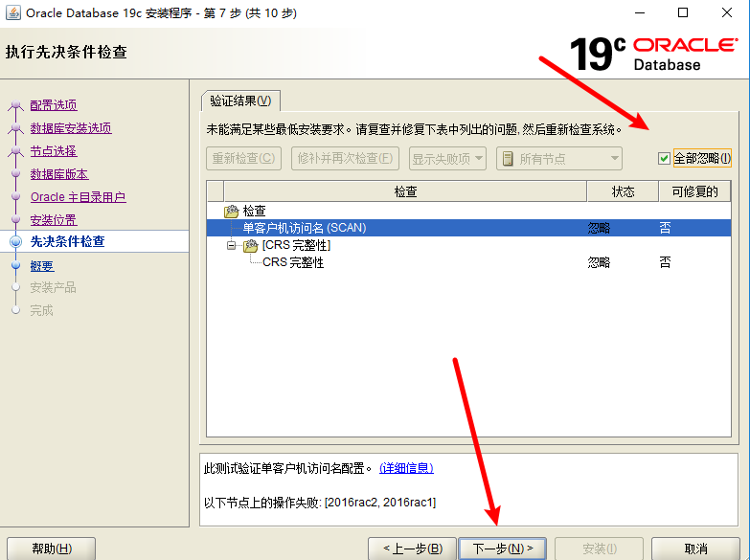The width and height of the screenshot is (750, 560).
Task: Click the 先决条件检查 step bullet icon
Action: tap(15, 242)
